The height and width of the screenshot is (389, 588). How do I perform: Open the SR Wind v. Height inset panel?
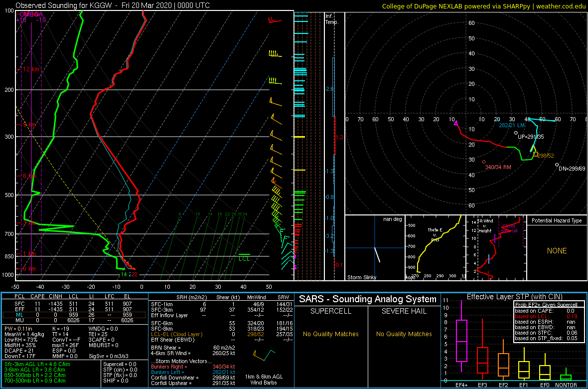tap(495, 248)
